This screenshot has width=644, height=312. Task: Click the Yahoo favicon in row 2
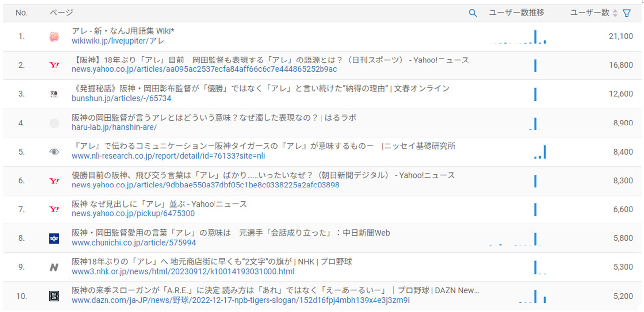(54, 65)
